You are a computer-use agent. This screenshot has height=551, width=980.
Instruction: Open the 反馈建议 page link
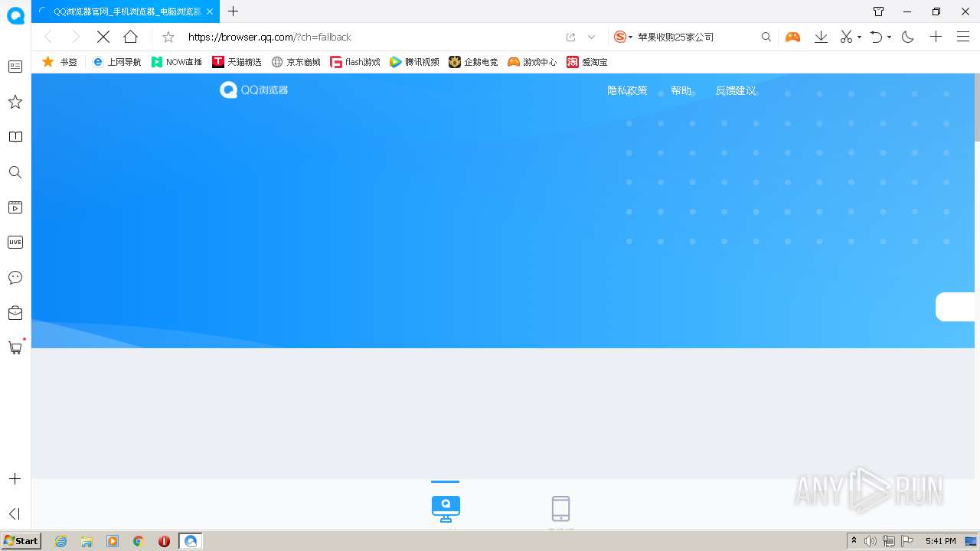pos(736,90)
